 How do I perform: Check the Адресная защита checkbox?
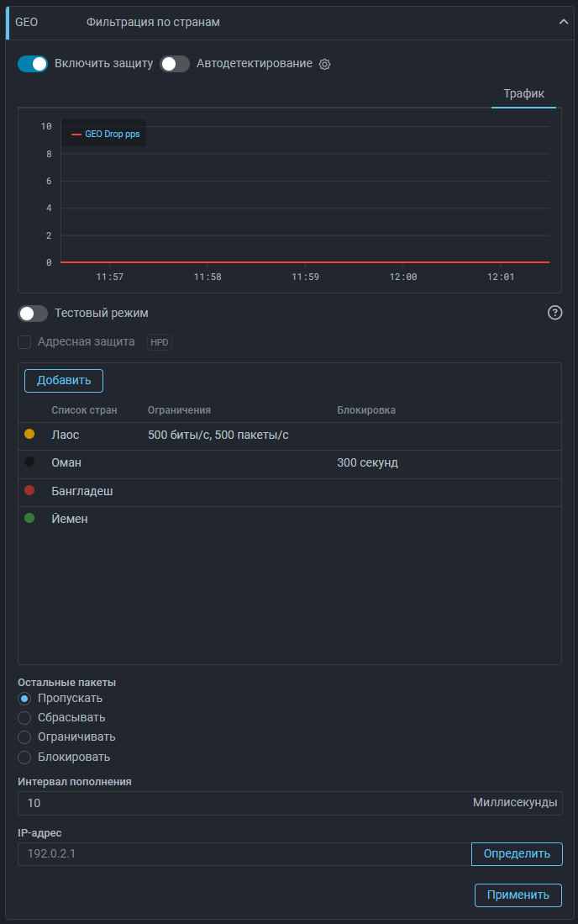click(24, 342)
